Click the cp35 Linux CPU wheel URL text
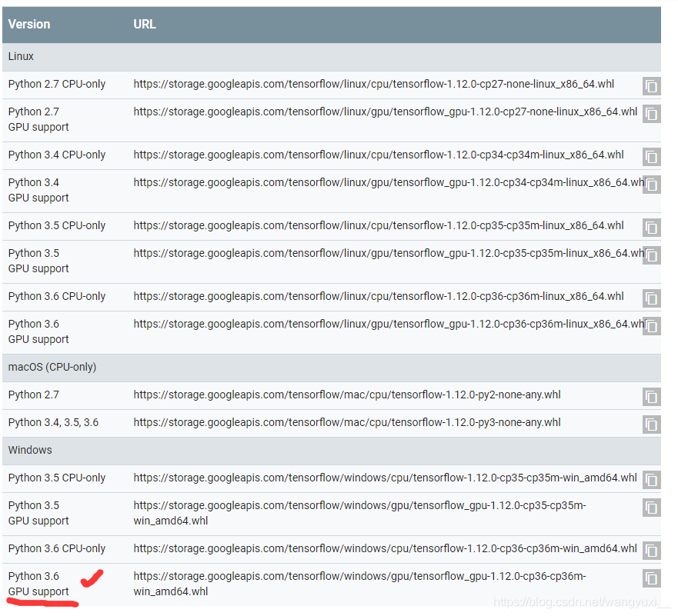Image resolution: width=678 pixels, height=616 pixels. click(x=379, y=225)
